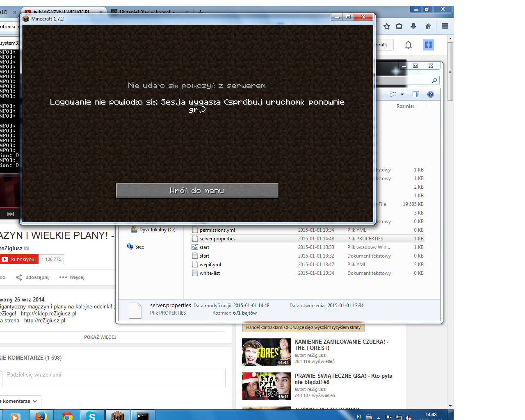
Task: Open the http://sklep.reZigiusz.pl link
Action: click(48, 314)
